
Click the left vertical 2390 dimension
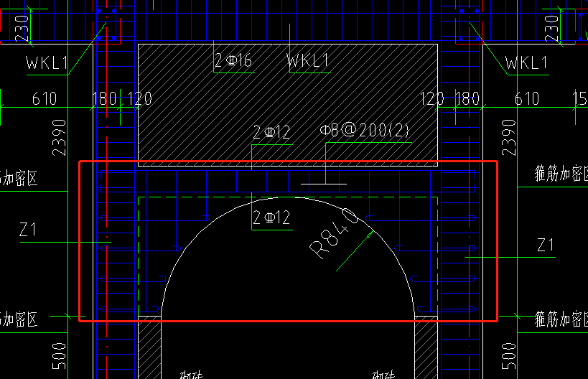(60, 138)
